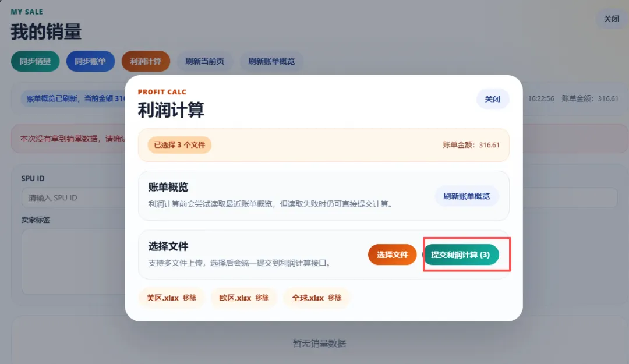Click the 已选择 3 个文件 badge
The image size is (629, 364).
point(179,145)
